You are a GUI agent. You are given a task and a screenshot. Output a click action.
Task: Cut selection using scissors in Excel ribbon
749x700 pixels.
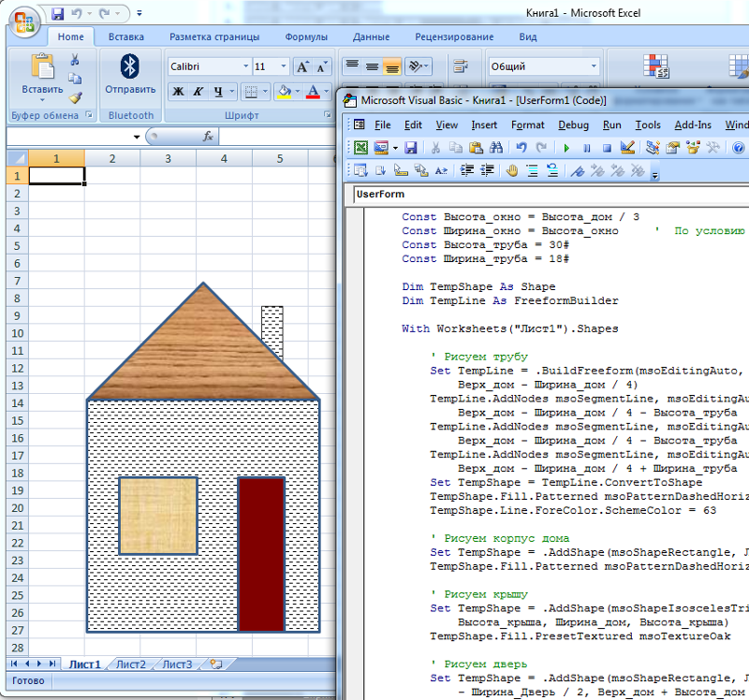[x=75, y=60]
